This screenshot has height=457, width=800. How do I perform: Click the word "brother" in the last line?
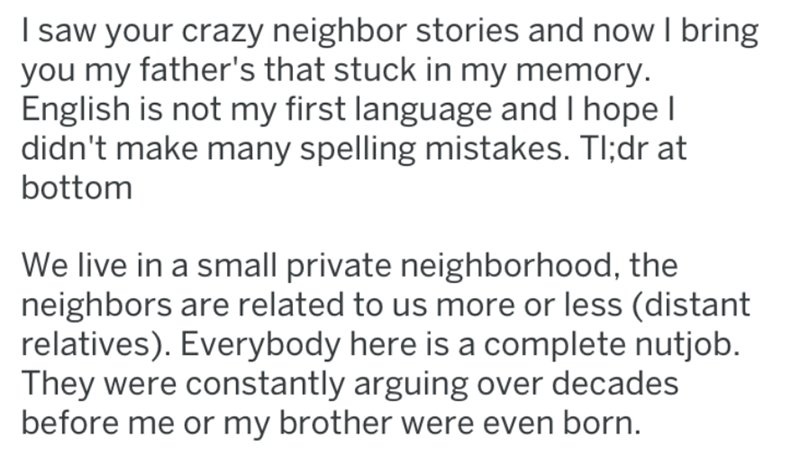(336, 419)
